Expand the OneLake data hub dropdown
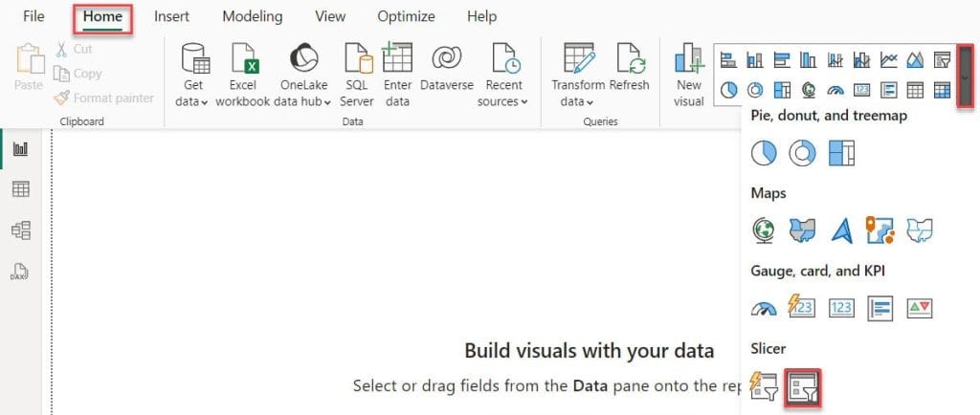 tap(303, 75)
